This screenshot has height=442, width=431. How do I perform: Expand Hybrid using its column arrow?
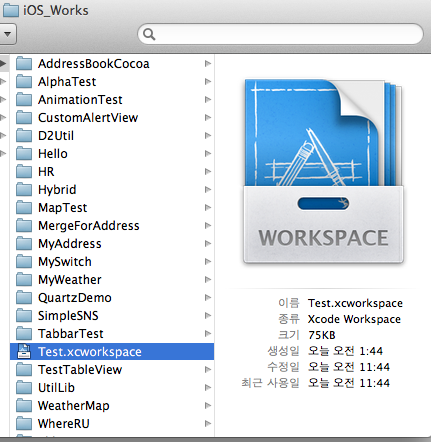click(208, 189)
